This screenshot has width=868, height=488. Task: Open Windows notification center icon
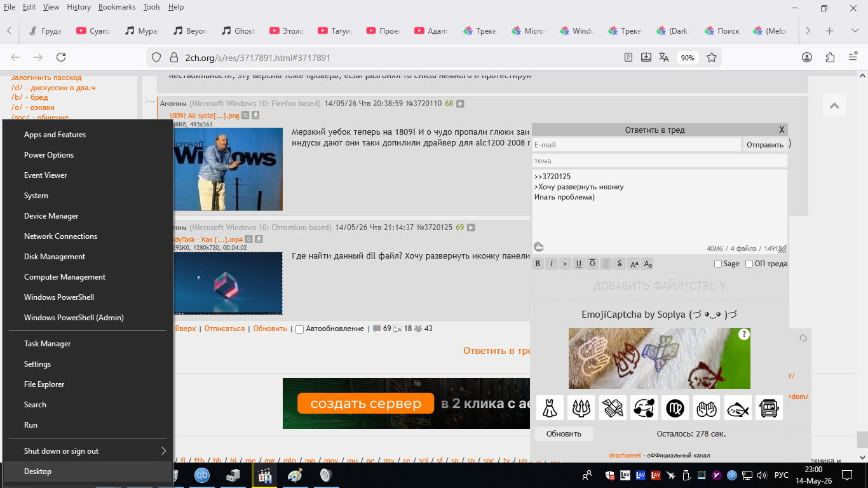846,475
